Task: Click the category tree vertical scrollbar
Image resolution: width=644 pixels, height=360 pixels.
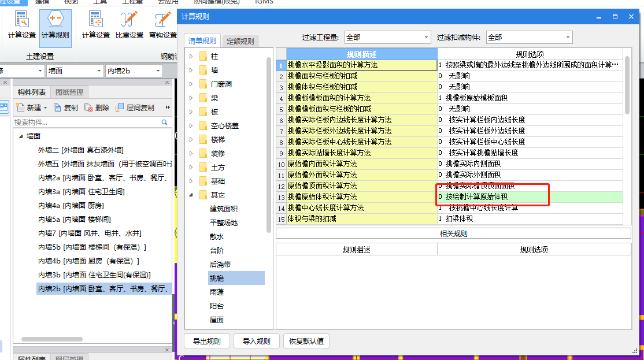Action: tap(269, 144)
